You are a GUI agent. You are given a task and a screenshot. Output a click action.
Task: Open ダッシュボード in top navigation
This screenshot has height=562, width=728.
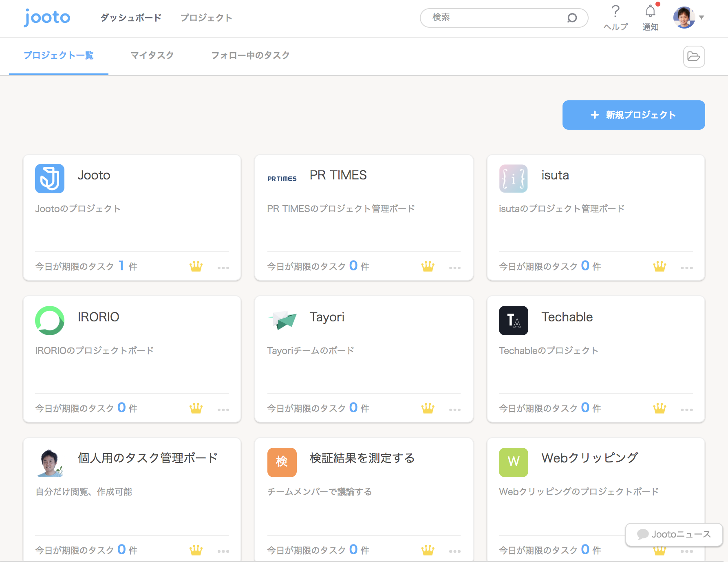pos(131,18)
